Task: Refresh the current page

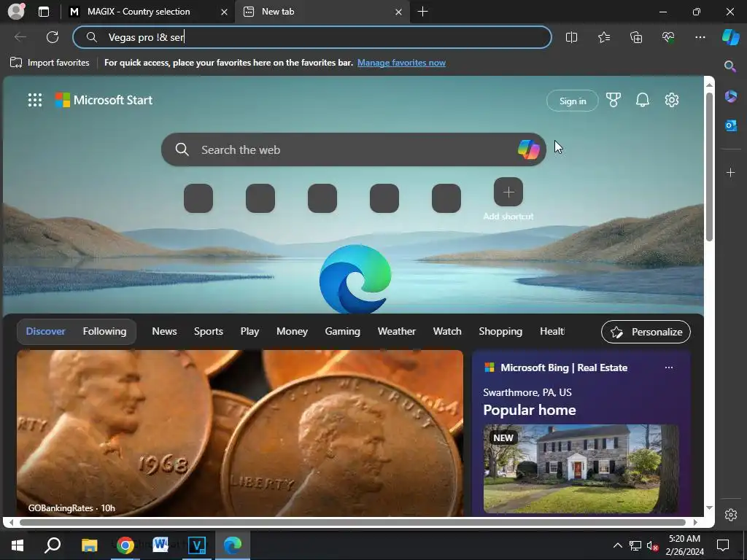Action: (x=53, y=37)
